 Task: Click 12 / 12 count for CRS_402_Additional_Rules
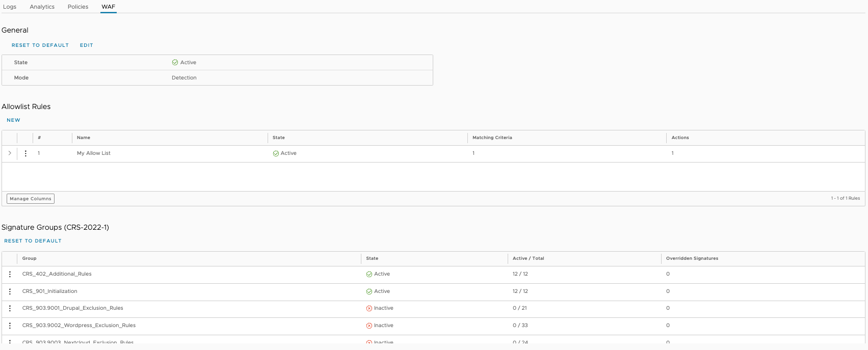(x=520, y=274)
